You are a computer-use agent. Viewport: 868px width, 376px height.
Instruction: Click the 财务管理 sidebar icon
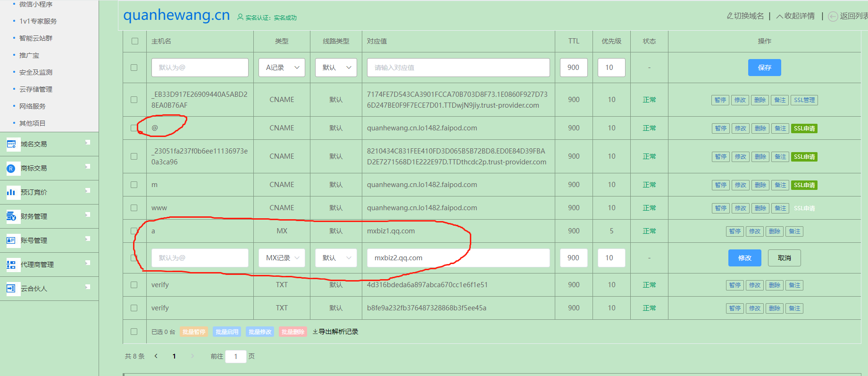pyautogui.click(x=11, y=216)
